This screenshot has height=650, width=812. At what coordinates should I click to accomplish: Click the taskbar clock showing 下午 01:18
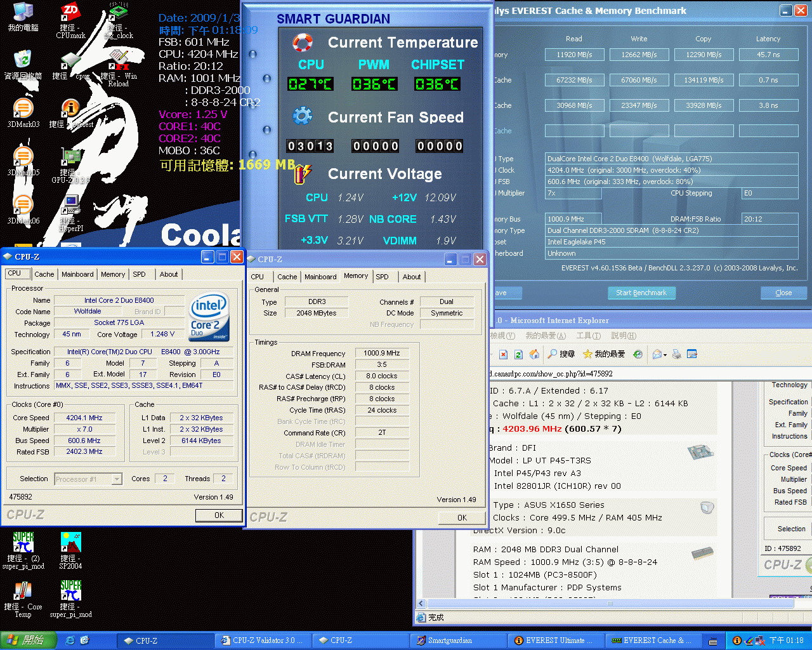[786, 640]
